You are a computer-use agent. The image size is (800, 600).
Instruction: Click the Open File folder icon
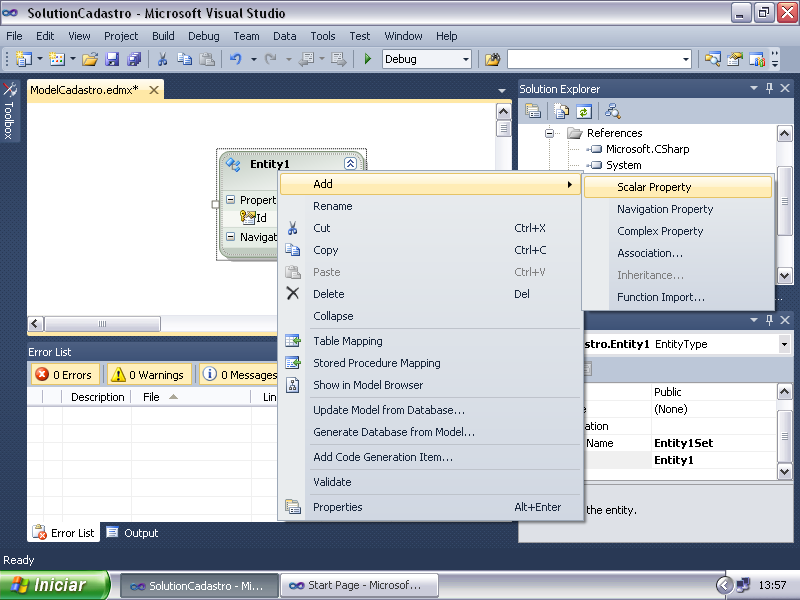pyautogui.click(x=90, y=59)
